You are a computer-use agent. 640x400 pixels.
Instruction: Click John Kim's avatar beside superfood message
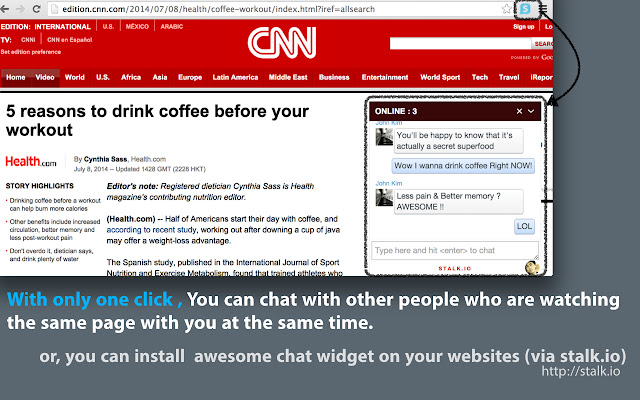click(x=384, y=137)
